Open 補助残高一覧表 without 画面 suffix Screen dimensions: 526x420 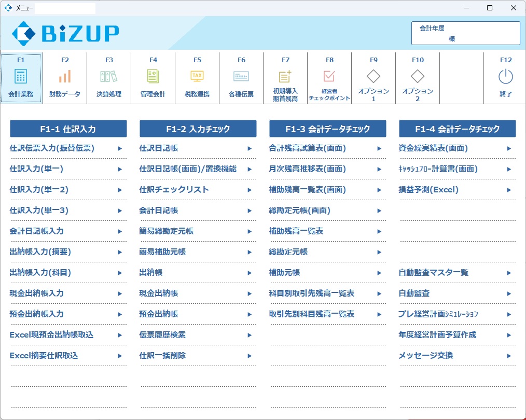[x=296, y=231]
